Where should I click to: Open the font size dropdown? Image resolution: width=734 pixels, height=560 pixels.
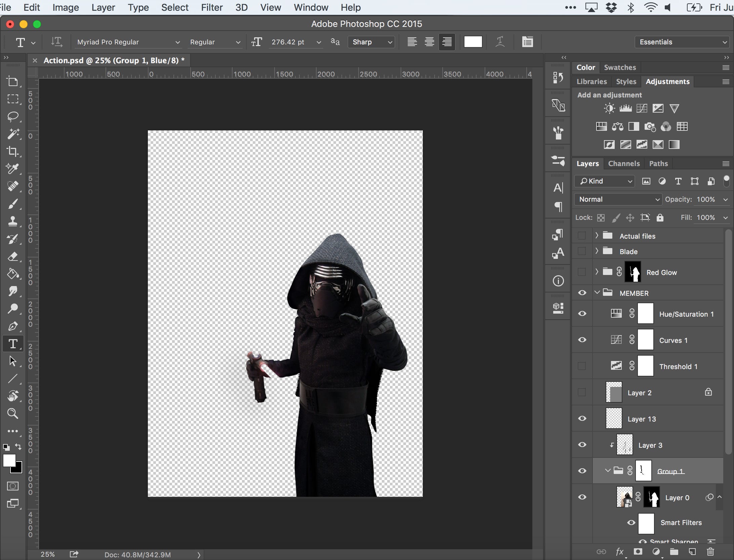tap(319, 42)
